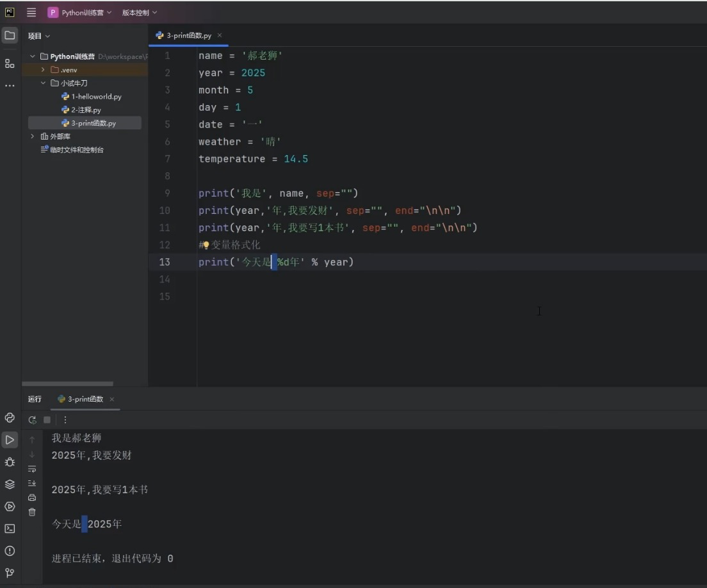Toggle scroll to end in Run console
Screen dimensions: 707x588
point(32,483)
